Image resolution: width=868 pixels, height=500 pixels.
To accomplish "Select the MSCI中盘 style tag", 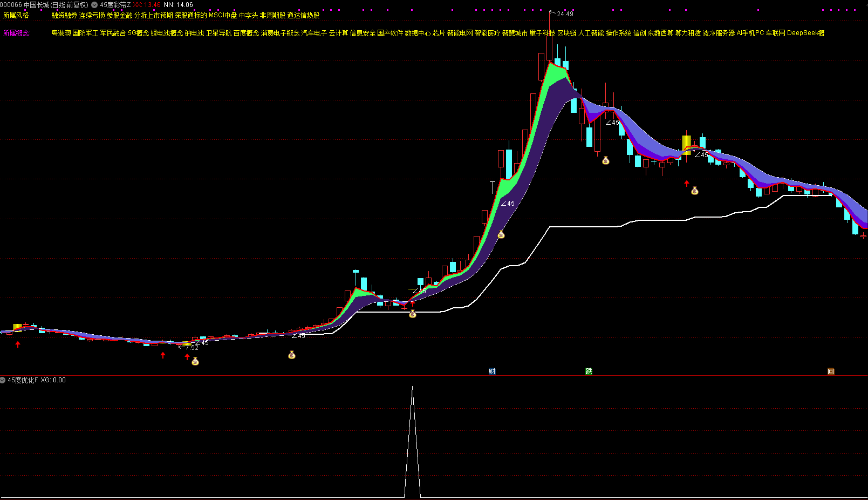I will tap(223, 16).
